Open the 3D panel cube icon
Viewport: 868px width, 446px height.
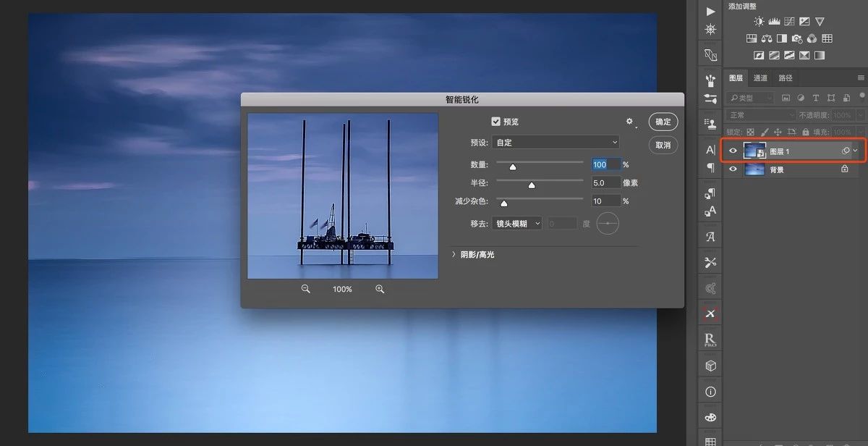[710, 366]
